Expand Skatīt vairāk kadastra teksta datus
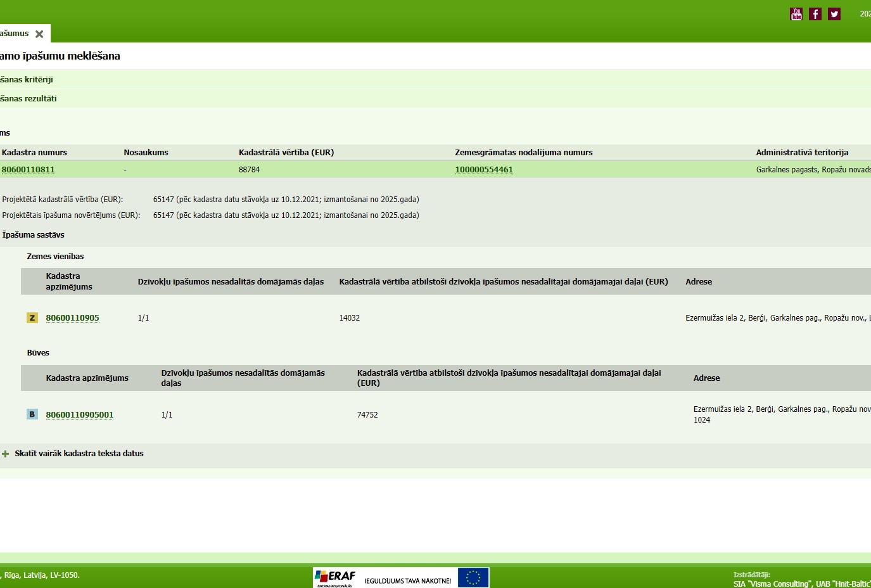 point(79,454)
